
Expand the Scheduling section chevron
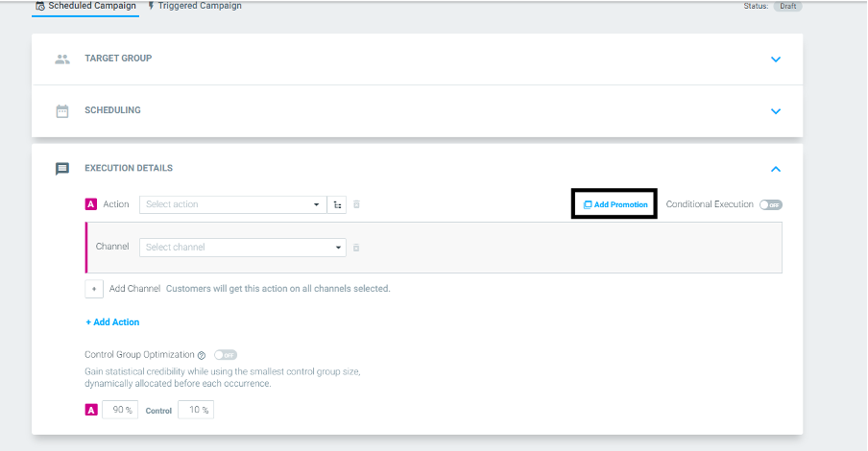(776, 111)
